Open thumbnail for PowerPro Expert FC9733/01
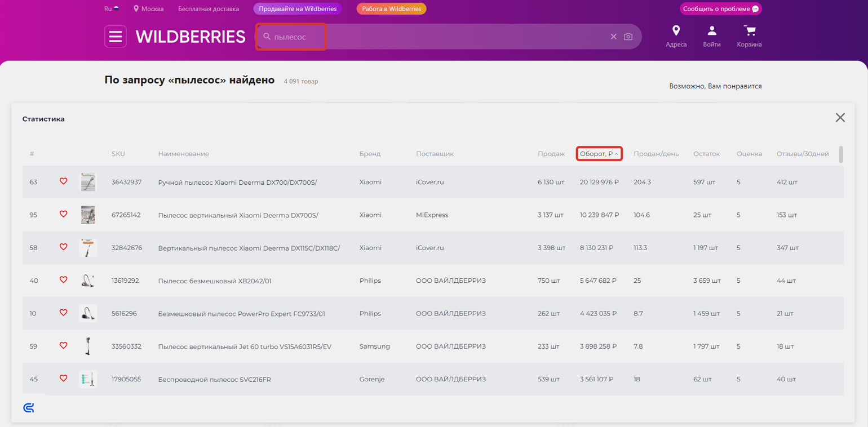The height and width of the screenshot is (427, 868). click(x=88, y=313)
